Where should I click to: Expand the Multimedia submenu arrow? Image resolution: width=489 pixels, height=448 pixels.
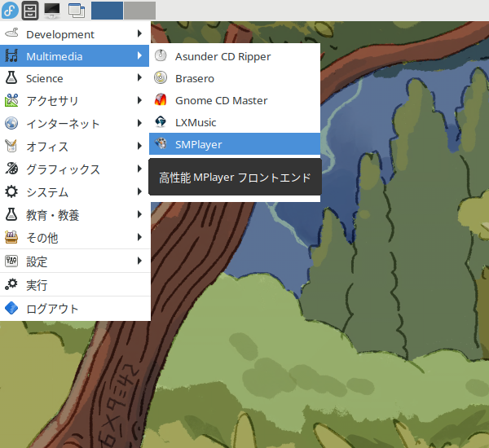pyautogui.click(x=139, y=56)
